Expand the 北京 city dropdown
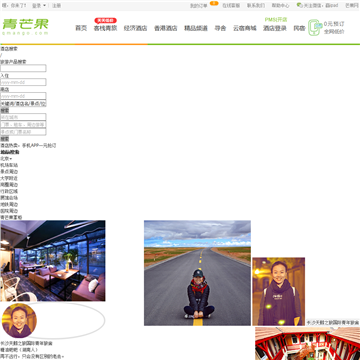Screen dimensions: 360x360 tap(6, 158)
